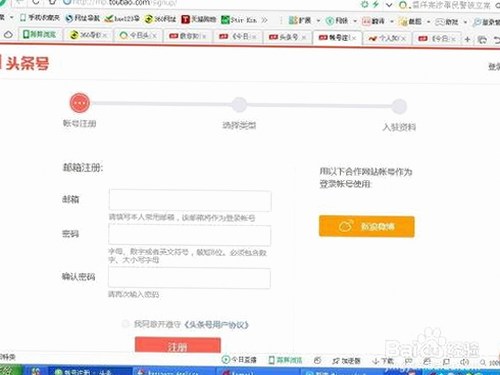
Task: Open the 手机收藏夹 bookmark
Action: (x=40, y=18)
